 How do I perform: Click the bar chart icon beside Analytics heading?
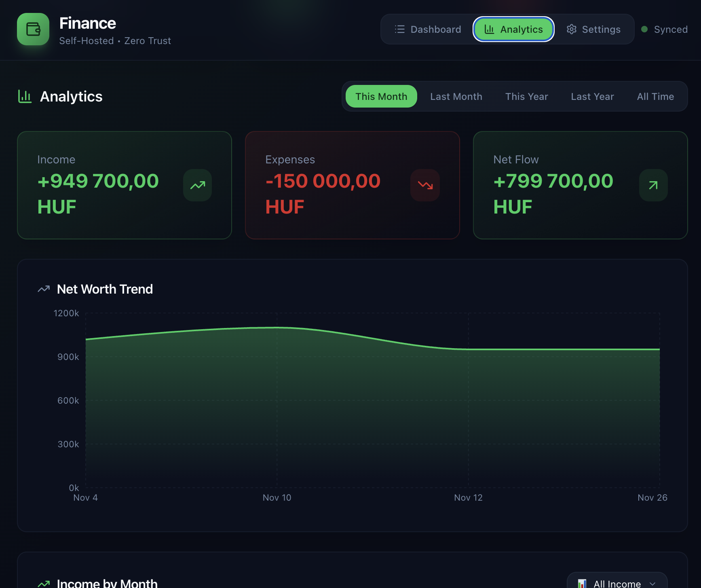point(25,97)
